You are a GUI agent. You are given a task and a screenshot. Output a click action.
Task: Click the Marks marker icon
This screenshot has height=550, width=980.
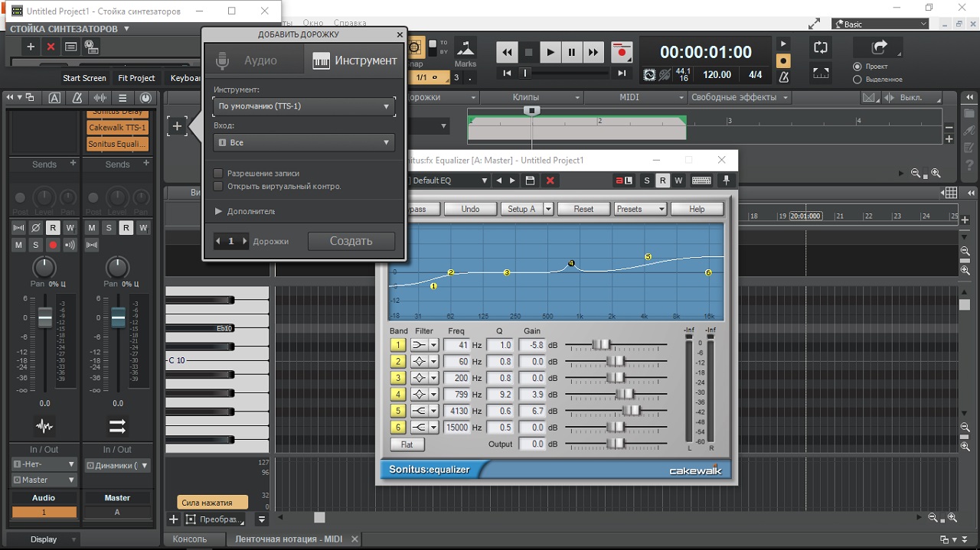(465, 50)
